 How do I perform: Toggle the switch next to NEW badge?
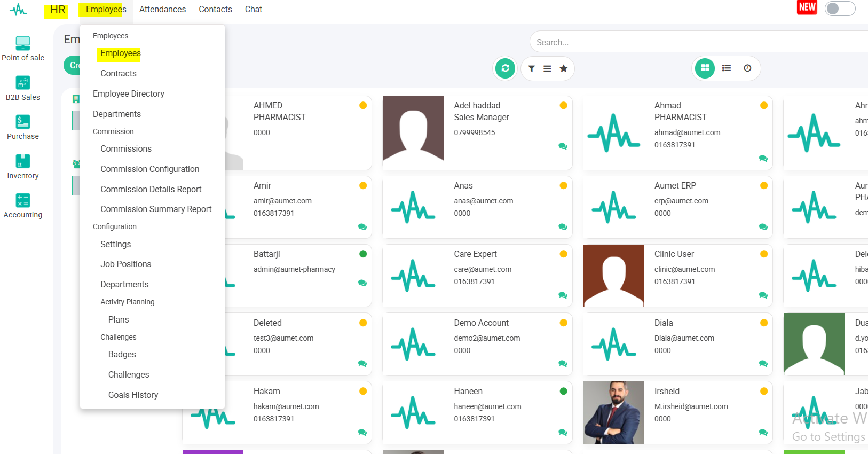tap(840, 9)
